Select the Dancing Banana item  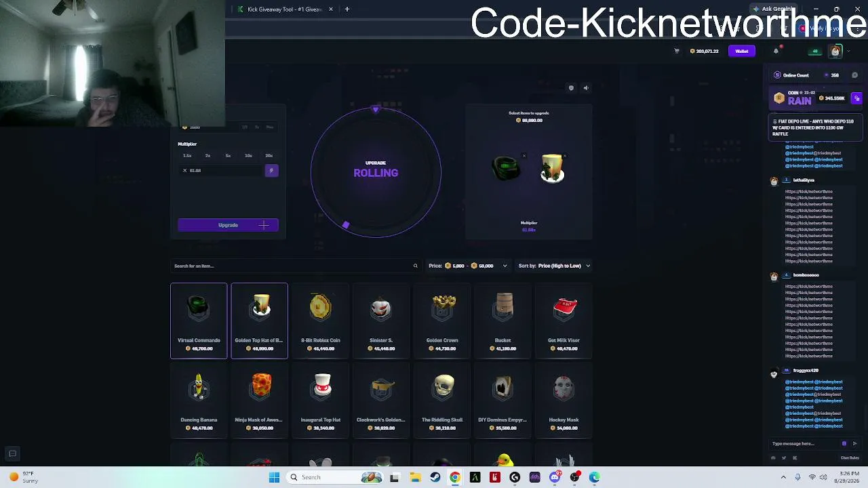[x=199, y=401]
